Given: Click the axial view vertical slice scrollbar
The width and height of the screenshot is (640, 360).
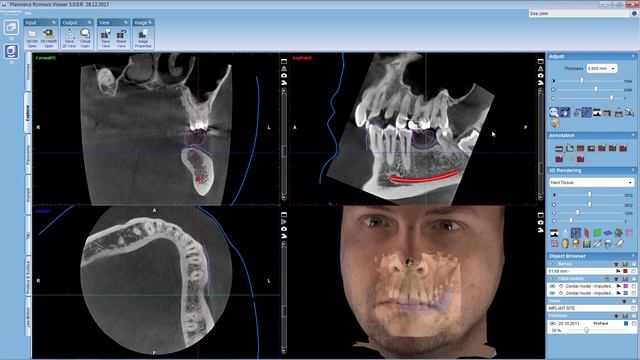Looking at the screenshot, I should 284,297.
